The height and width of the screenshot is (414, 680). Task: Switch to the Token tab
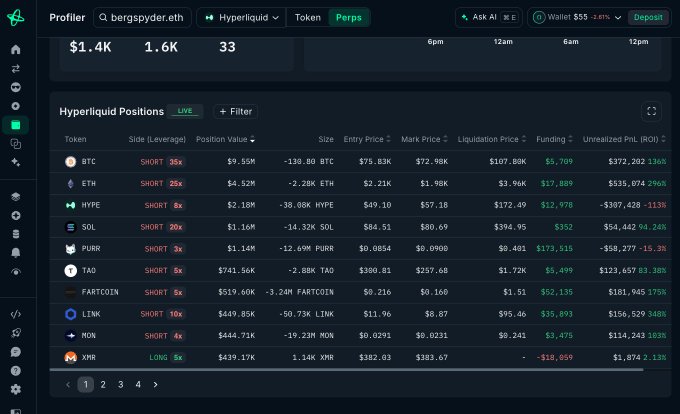308,18
